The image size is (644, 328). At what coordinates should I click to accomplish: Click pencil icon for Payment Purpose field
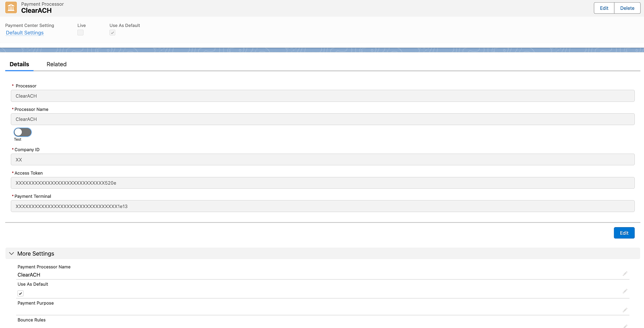625,310
